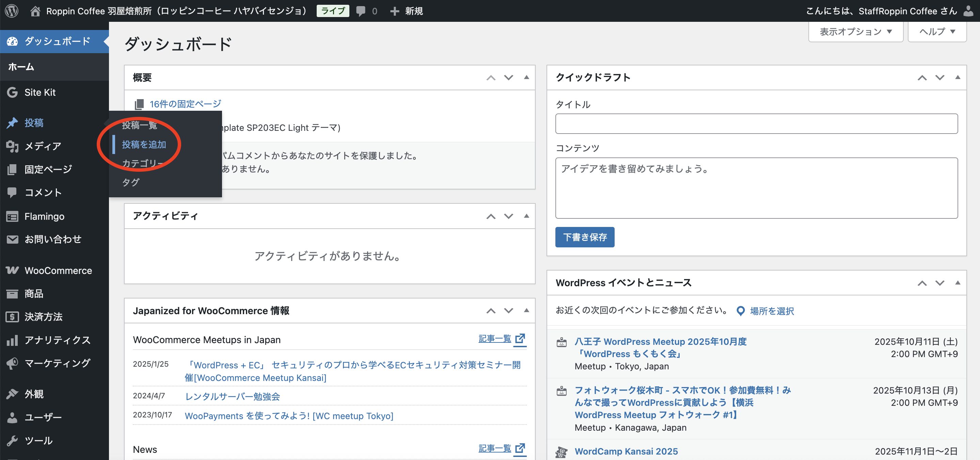Toggle the 概要 panel collapse triangle
Viewport: 980px width, 460px height.
click(526, 77)
